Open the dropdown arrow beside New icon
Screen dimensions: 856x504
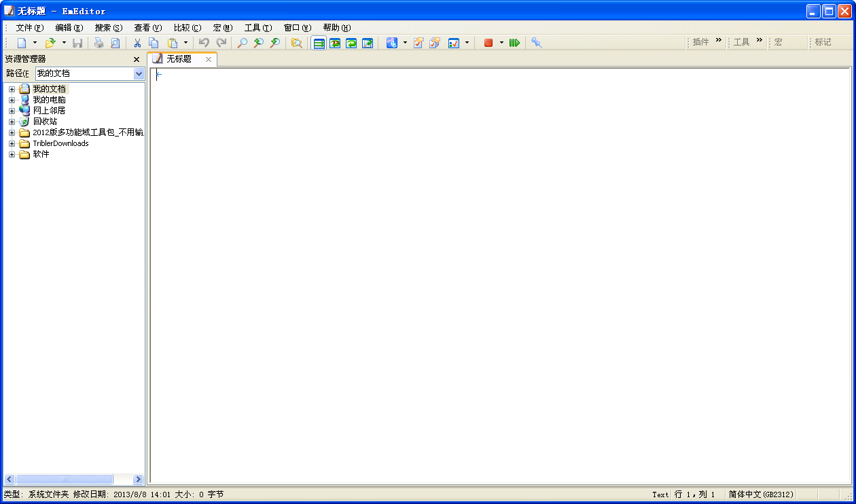click(x=35, y=43)
